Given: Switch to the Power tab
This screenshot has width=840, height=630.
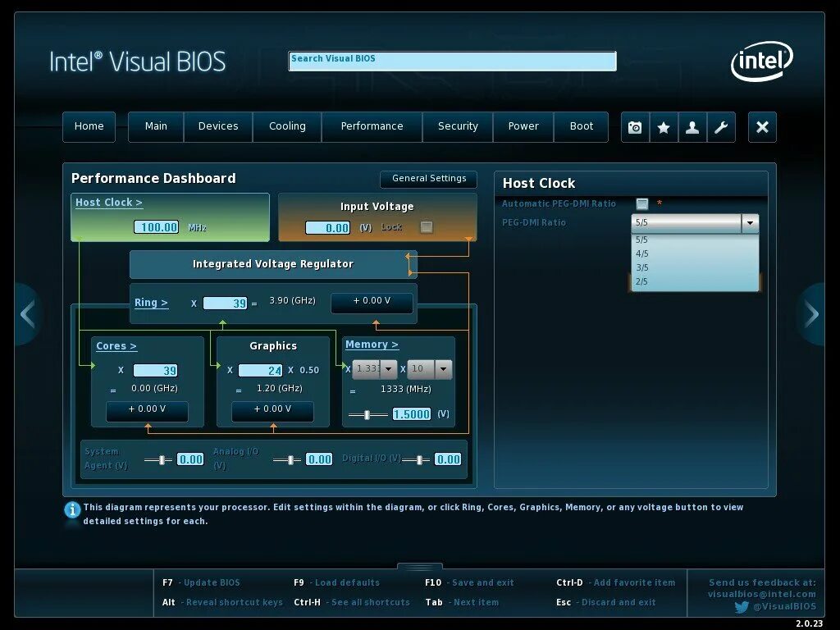Looking at the screenshot, I should pyautogui.click(x=523, y=127).
